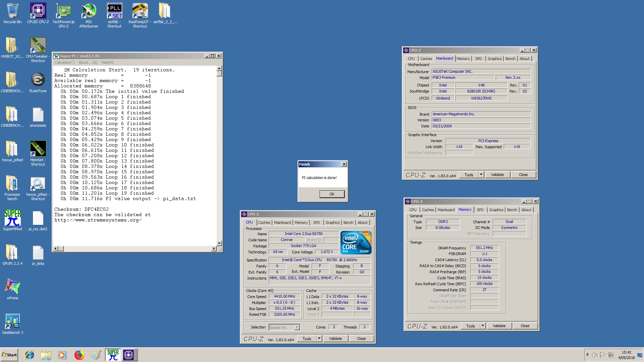Image resolution: width=644 pixels, height=362 pixels.
Task: Open Windows Explorer taskbar icon
Action: (46, 355)
